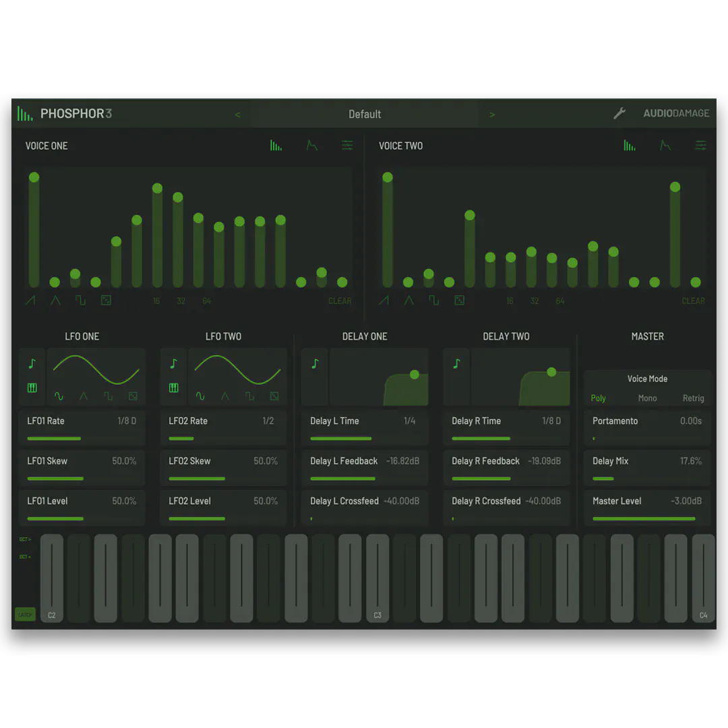Viewport: 728px width, 728px height.
Task: Click Voice Two square wave preset icon
Action: [x=433, y=301]
